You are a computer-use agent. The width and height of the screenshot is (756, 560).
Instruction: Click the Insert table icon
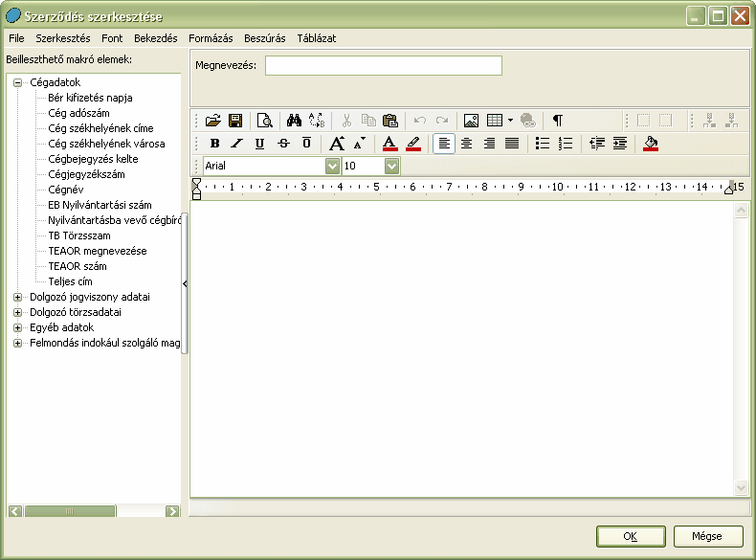pyautogui.click(x=495, y=120)
